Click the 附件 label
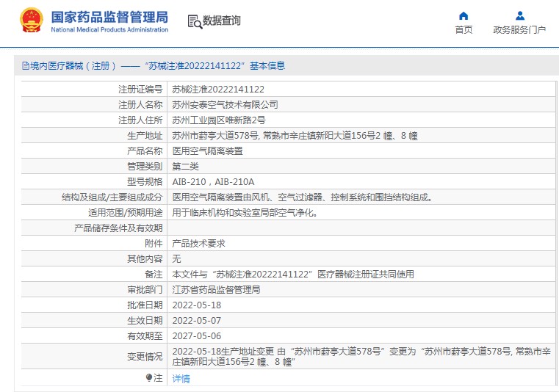The image size is (559, 392). pyautogui.click(x=154, y=244)
